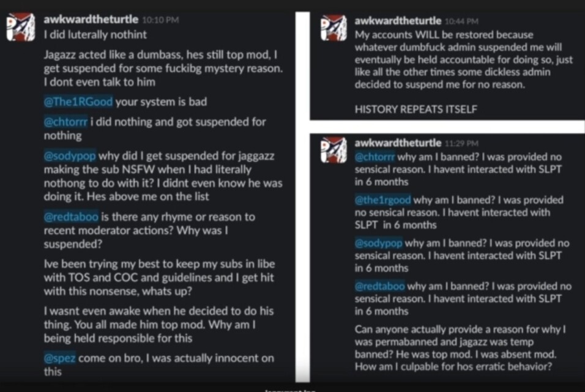Click the 'HISTORY REPEATS ITSELF' message line
The height and width of the screenshot is (392, 585).
[x=415, y=109]
